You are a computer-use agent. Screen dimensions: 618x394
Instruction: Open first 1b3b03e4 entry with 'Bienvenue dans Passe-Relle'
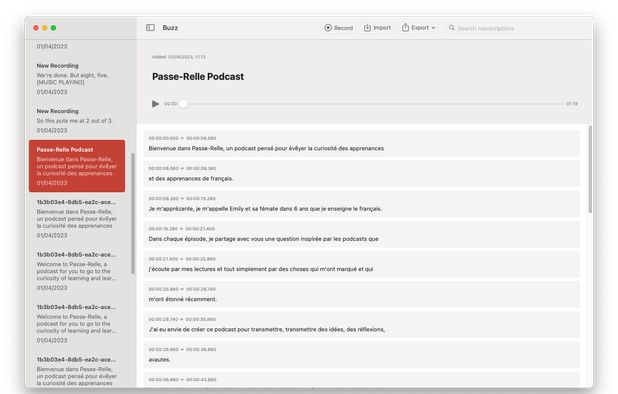(77, 219)
